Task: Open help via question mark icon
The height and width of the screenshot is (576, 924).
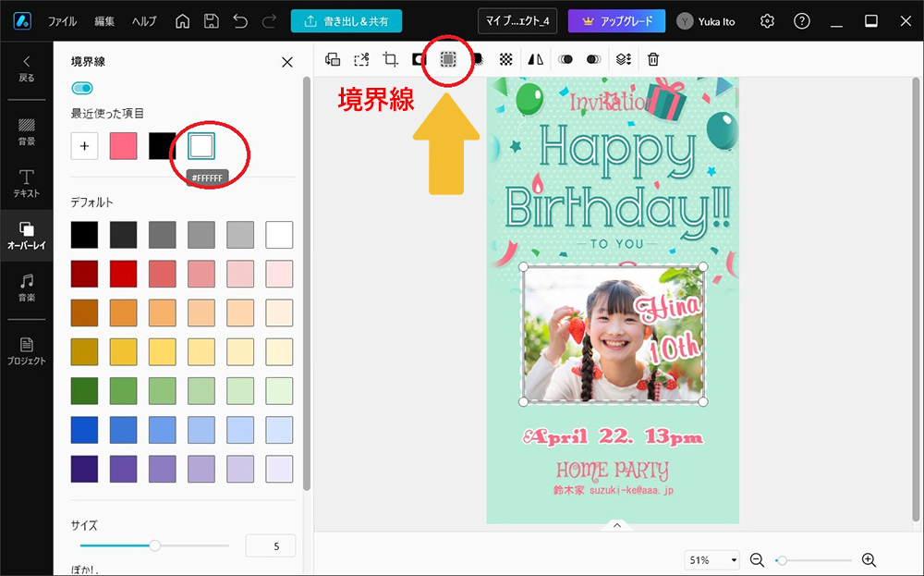Action: pyautogui.click(x=801, y=21)
